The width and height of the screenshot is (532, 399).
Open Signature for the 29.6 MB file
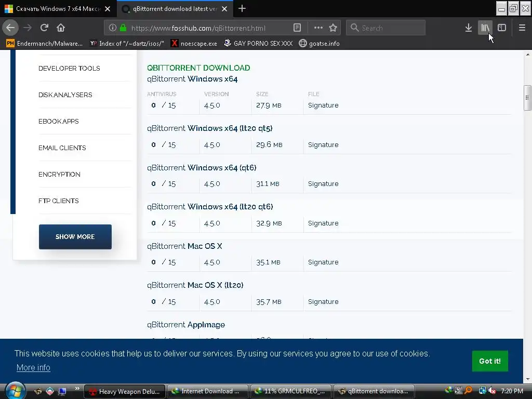point(323,144)
